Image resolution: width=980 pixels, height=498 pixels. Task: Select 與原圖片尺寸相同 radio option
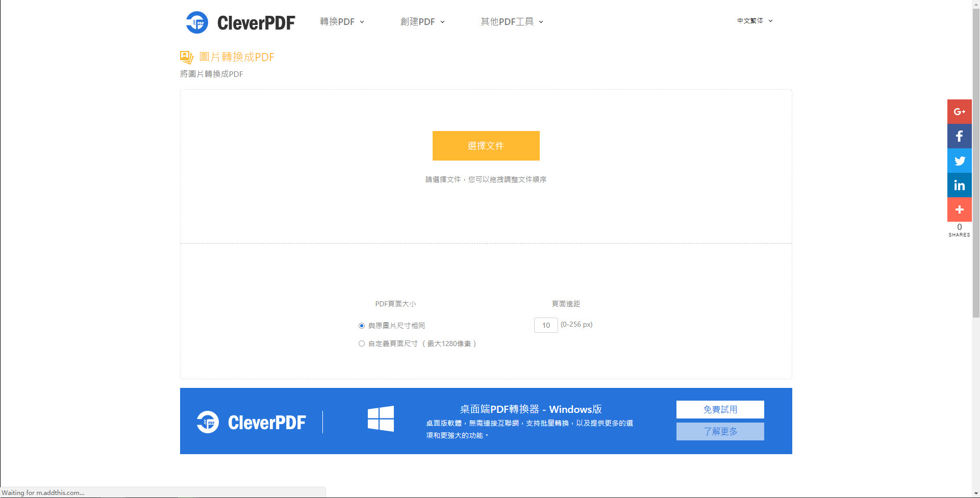pyautogui.click(x=362, y=326)
